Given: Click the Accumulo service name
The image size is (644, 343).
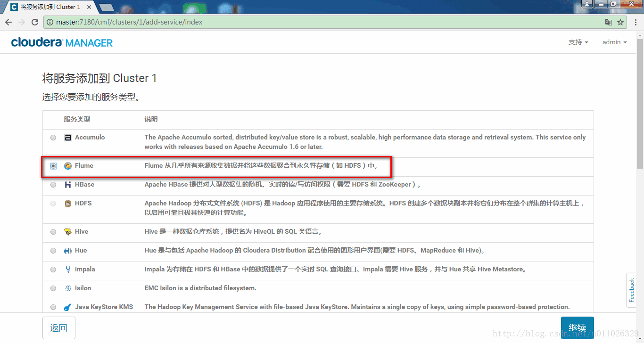Looking at the screenshot, I should click(90, 138).
